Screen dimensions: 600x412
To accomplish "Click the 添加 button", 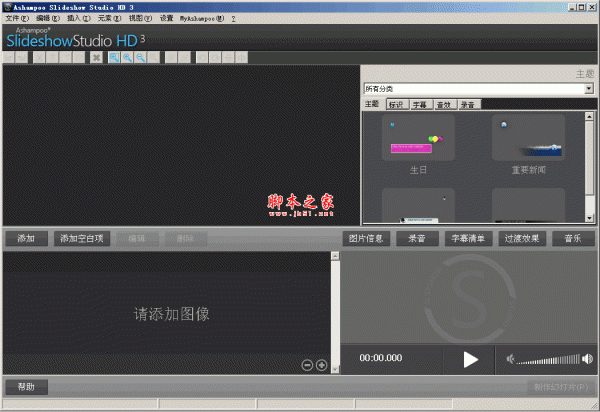I will [26, 239].
